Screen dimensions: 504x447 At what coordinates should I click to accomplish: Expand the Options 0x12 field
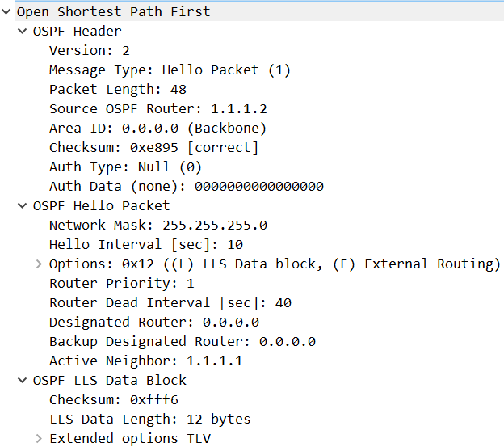coord(39,264)
